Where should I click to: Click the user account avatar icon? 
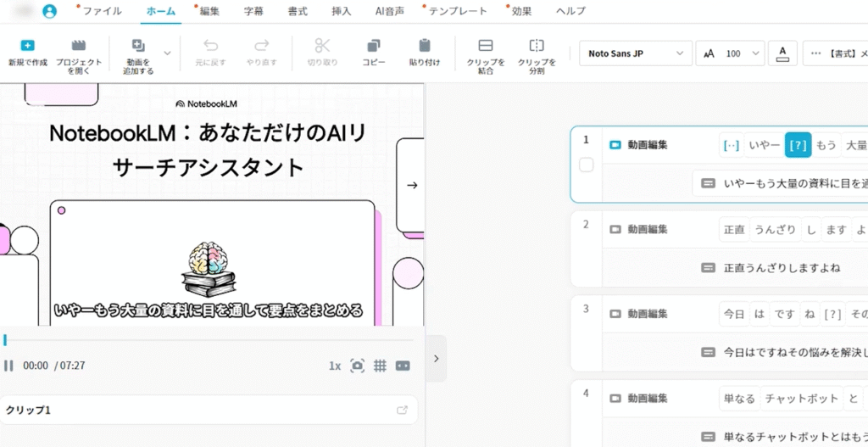click(49, 11)
